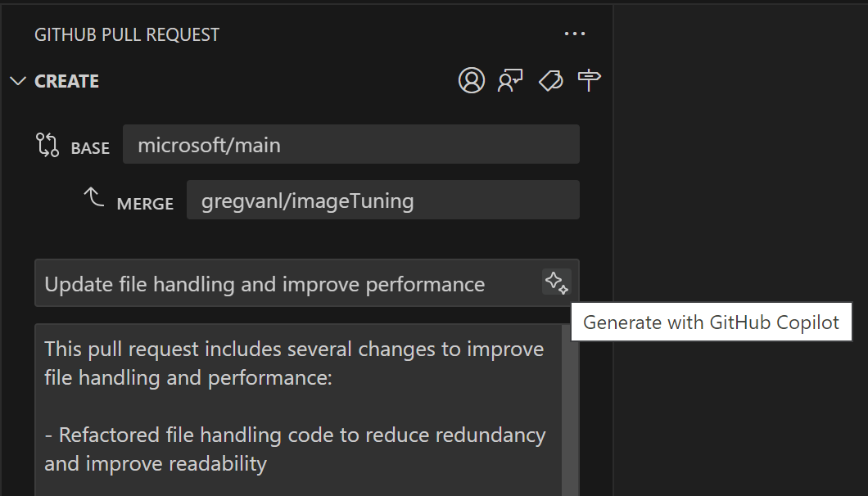The height and width of the screenshot is (496, 868).
Task: Open the gregvanl/imageTuning merge branch selector
Action: pyautogui.click(x=382, y=199)
